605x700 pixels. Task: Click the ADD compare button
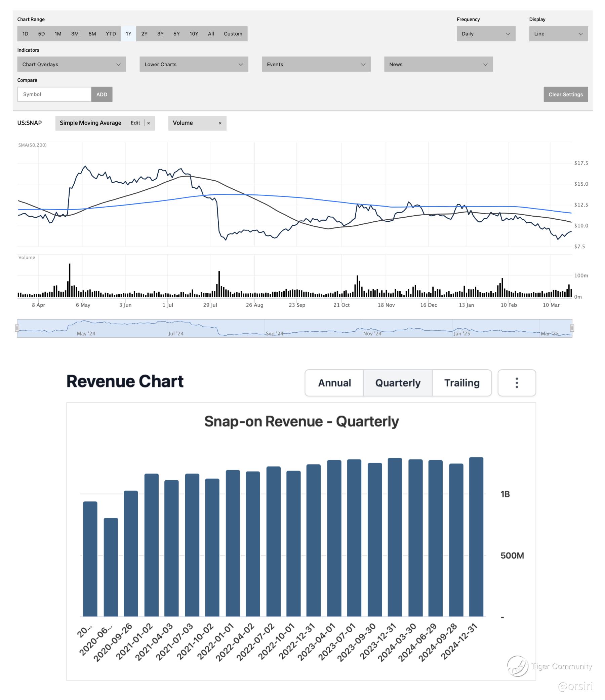pos(102,94)
